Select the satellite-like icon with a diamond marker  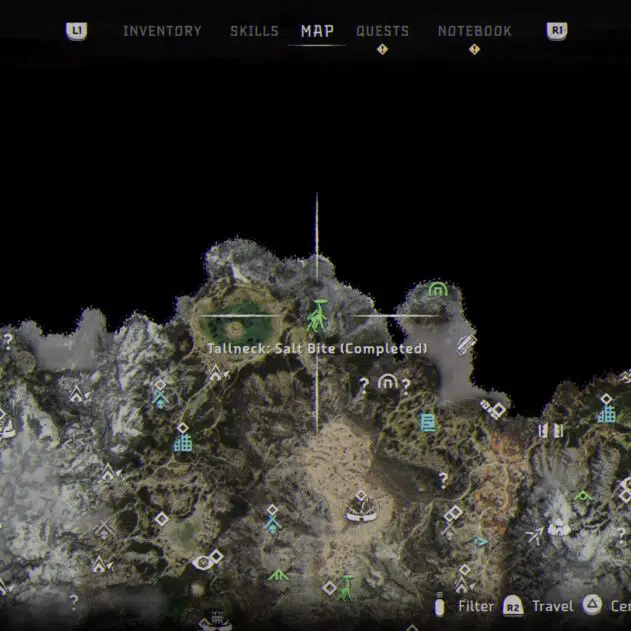(x=493, y=409)
